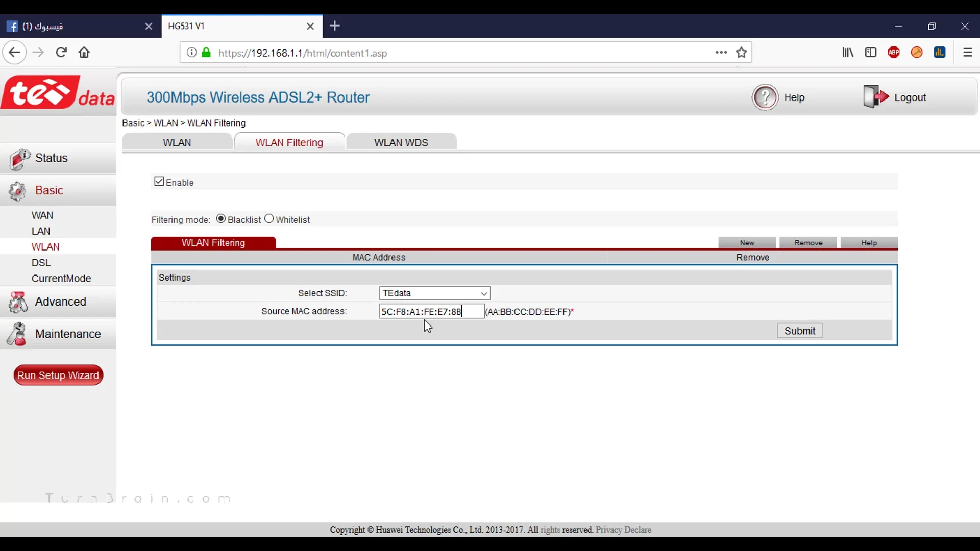This screenshot has height=551, width=980.
Task: Click the New button in WLAN Filtering
Action: click(747, 243)
